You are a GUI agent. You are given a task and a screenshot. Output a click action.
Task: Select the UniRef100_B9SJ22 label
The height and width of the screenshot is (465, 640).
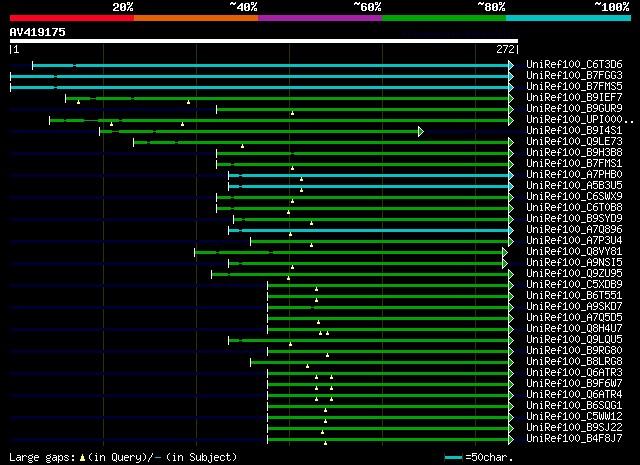pos(574,428)
